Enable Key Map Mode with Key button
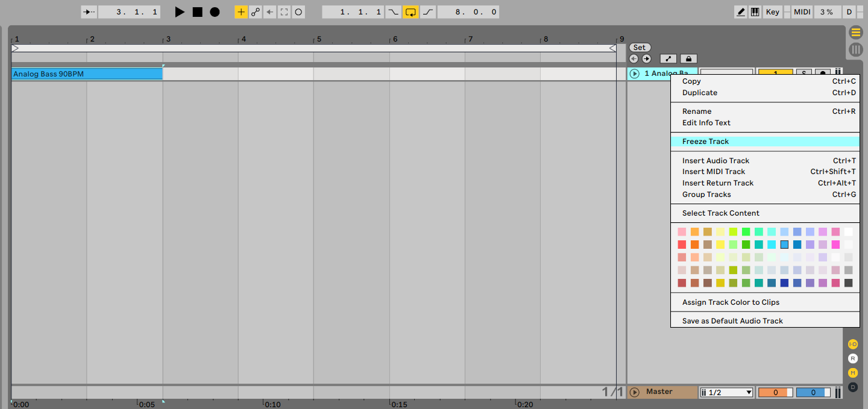Image resolution: width=868 pixels, height=409 pixels. (x=772, y=12)
